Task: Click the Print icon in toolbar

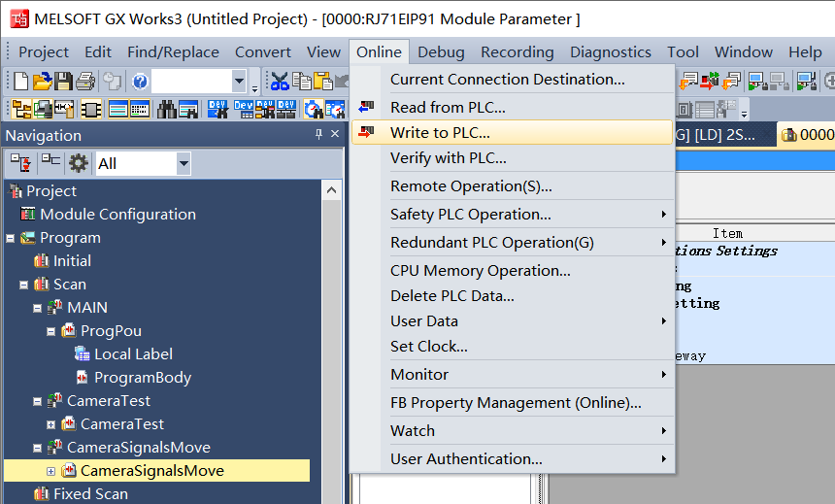Action: tap(84, 82)
